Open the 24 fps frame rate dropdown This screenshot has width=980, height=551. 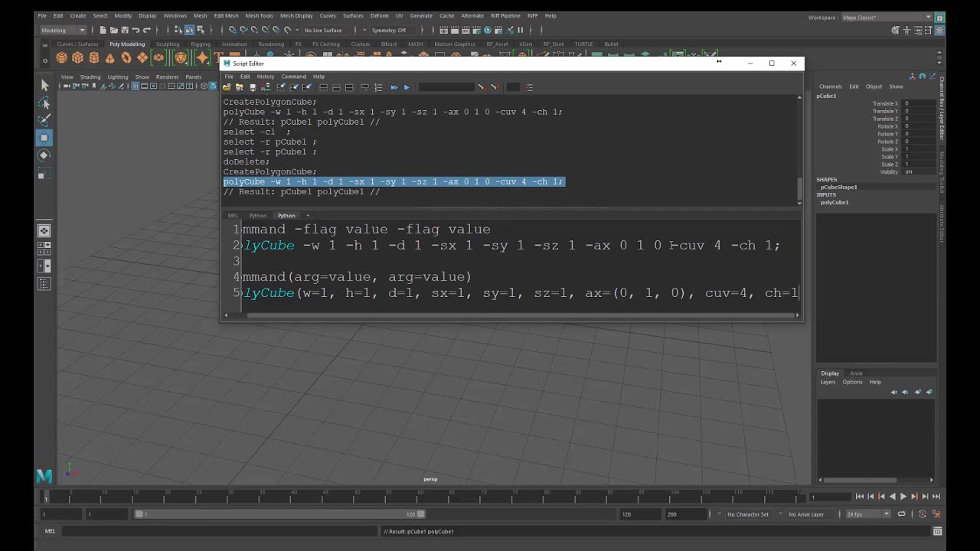pos(868,514)
